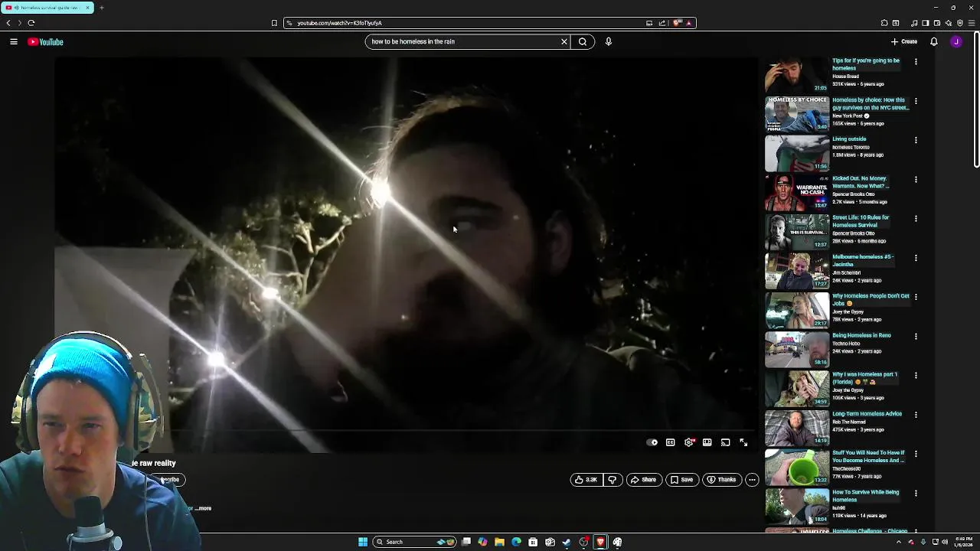Open the Brave Wallet icon
Screen dimensions: 980x551
pos(937,23)
